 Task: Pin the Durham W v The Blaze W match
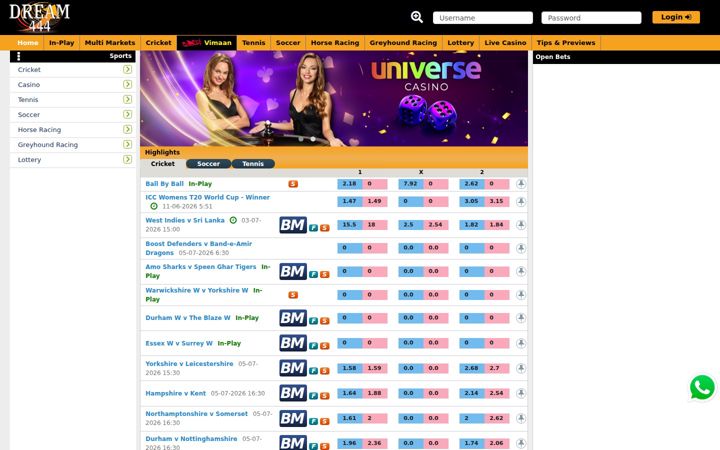(x=521, y=318)
